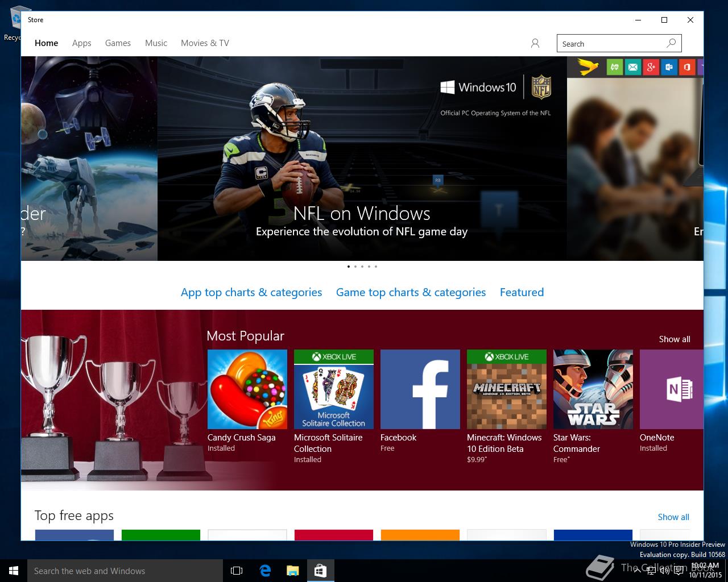Click the Store taskbar icon
The image size is (728, 582).
point(320,571)
